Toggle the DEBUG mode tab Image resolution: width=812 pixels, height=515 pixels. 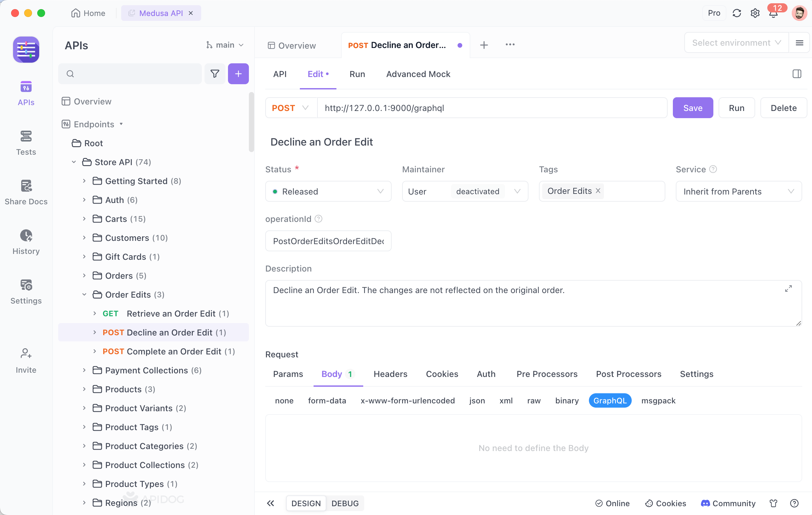(346, 503)
